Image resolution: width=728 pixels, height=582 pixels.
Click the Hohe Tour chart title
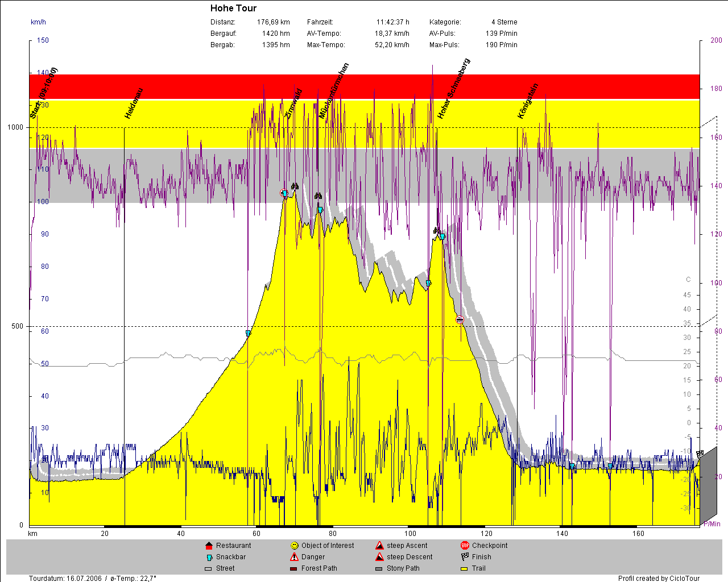pyautogui.click(x=233, y=8)
